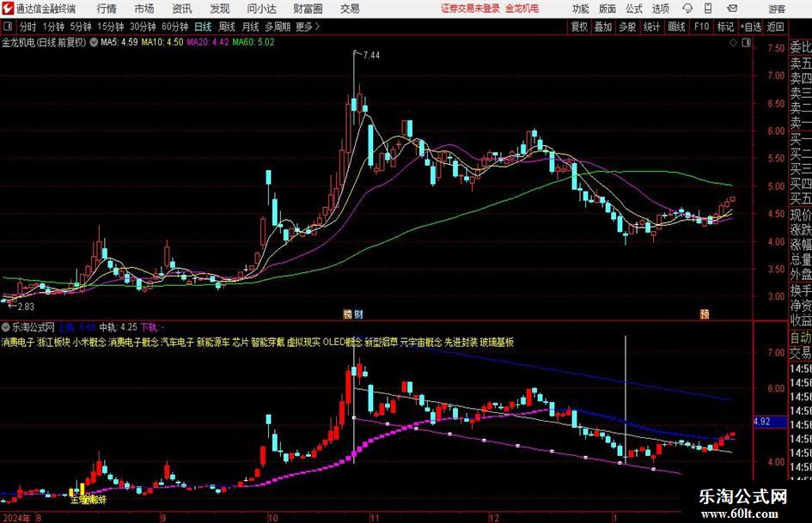812x523 pixels.
Task: Click the MA5: 4.59 indicator label
Action: pos(119,42)
